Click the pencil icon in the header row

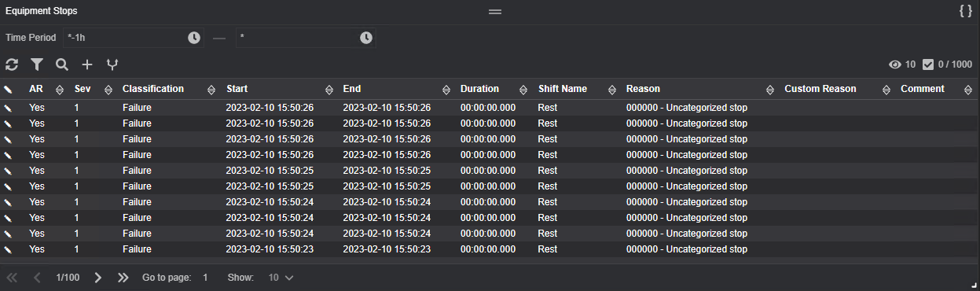(8, 90)
